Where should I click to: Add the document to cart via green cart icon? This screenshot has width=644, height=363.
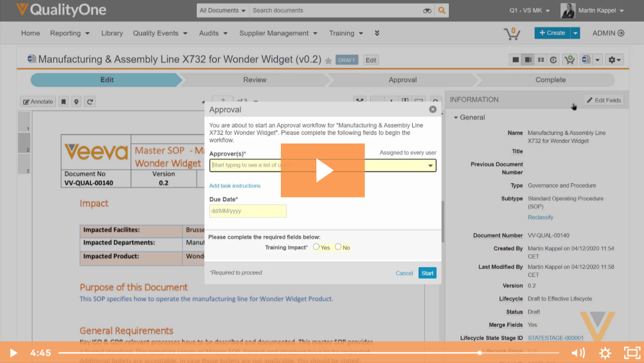(570, 59)
